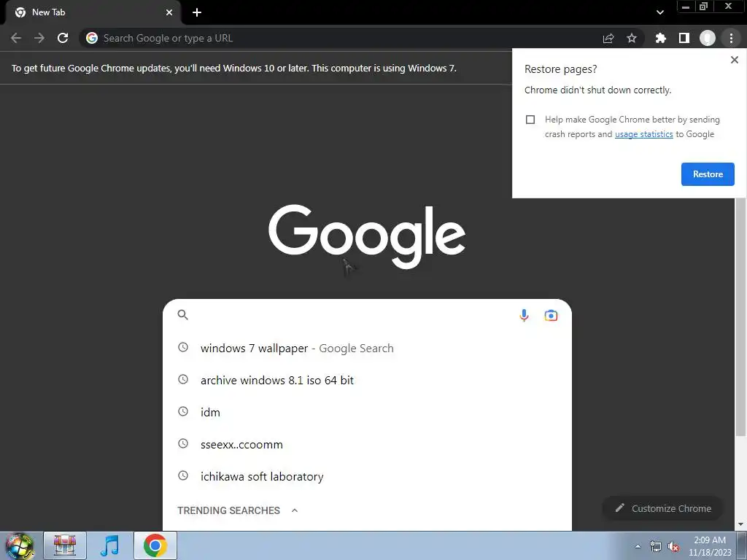Image resolution: width=747 pixels, height=560 pixels.
Task: Collapse the Trending Searches section
Action: [295, 510]
